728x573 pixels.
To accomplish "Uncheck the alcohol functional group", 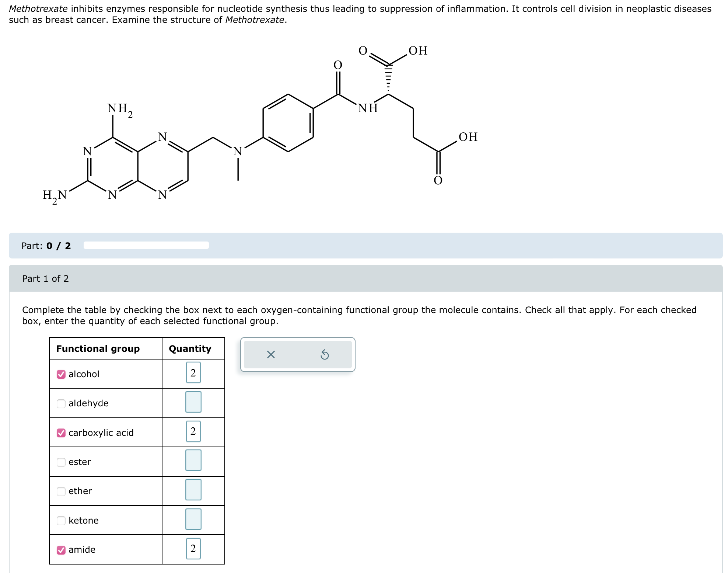I will coord(61,374).
